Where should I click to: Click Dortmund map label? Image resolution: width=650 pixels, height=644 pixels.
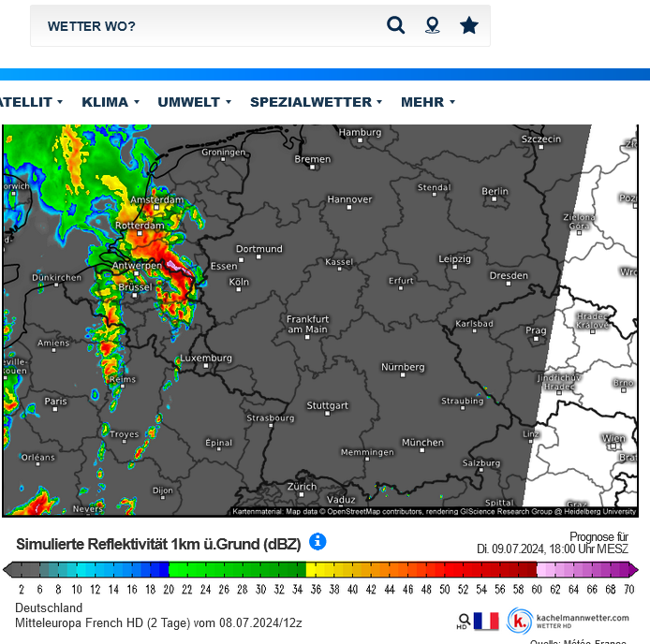point(259,249)
